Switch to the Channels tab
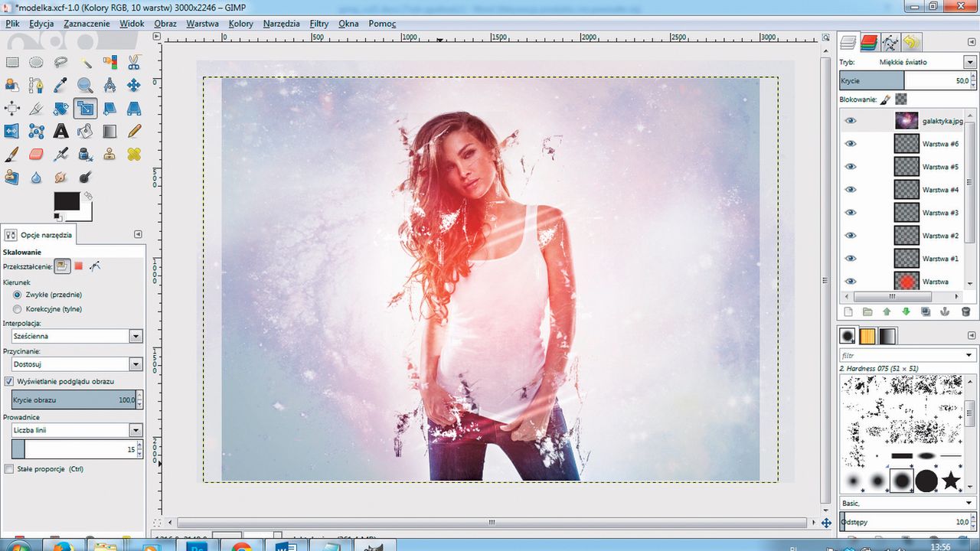Screen dimensions: 980x551 tap(869, 42)
